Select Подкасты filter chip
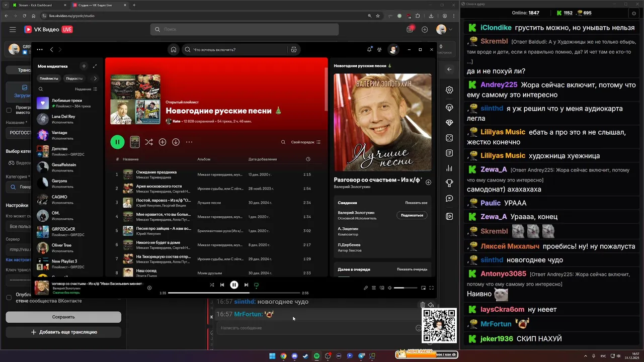This screenshot has height=362, width=644. click(x=74, y=78)
